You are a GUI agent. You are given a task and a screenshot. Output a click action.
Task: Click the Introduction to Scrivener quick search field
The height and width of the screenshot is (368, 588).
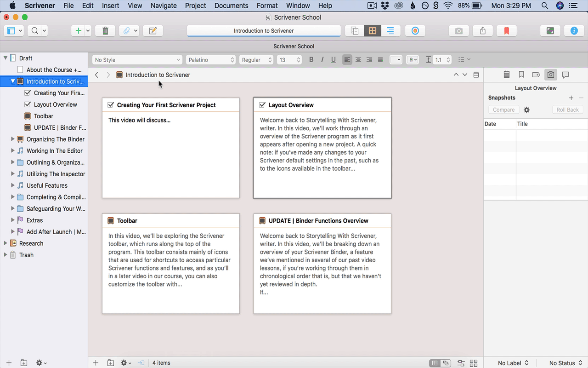264,31
